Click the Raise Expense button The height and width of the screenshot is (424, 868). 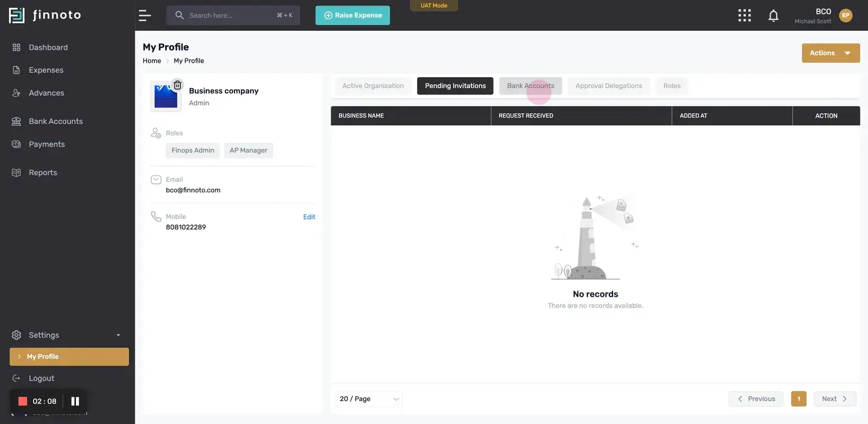click(x=353, y=15)
